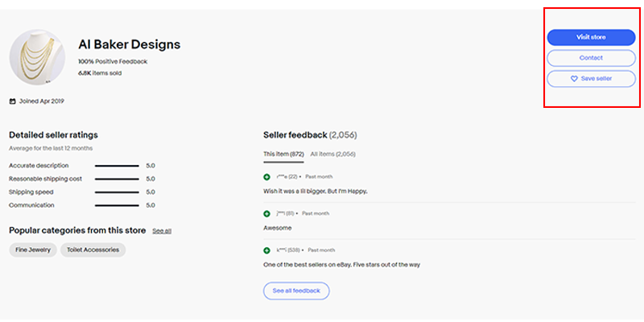Viewport: 644px width, 322px height.
Task: Click the 100% Positive Feedback text
Action: point(113,61)
